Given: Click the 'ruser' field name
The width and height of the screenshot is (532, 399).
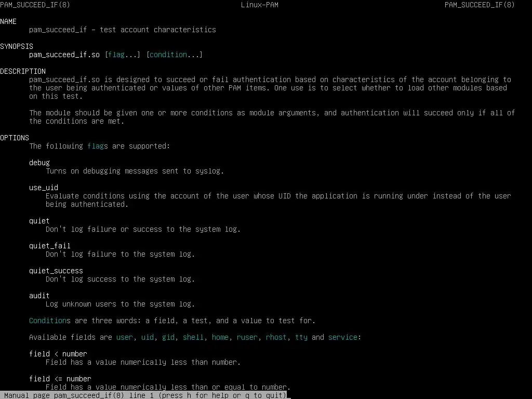Looking at the screenshot, I should [x=247, y=337].
